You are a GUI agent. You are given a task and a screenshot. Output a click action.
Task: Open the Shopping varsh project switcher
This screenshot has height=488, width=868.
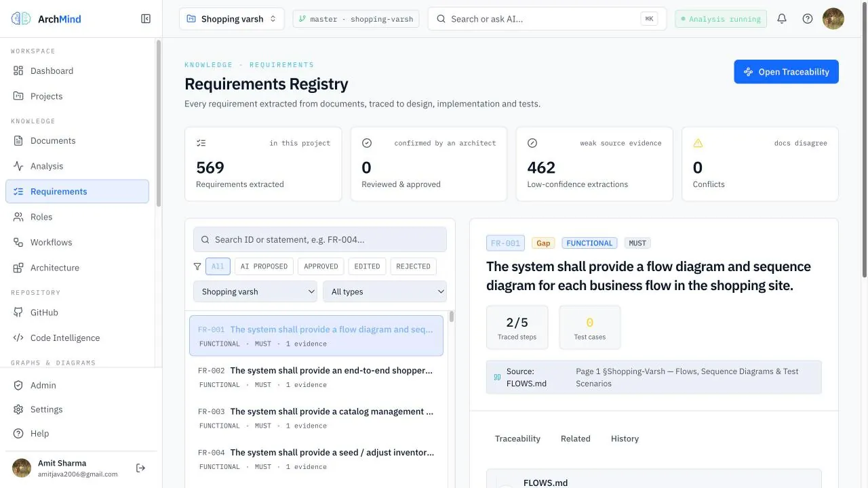[x=232, y=19]
